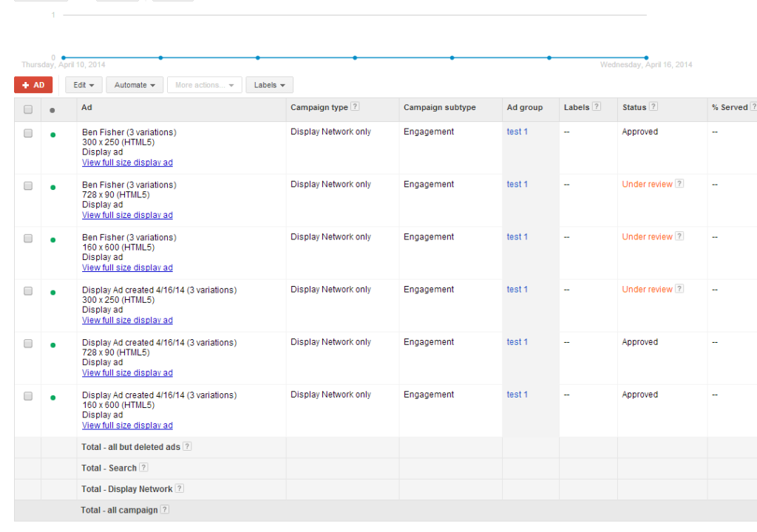Open test 1 ad group link in first row
The image size is (757, 532).
click(517, 132)
